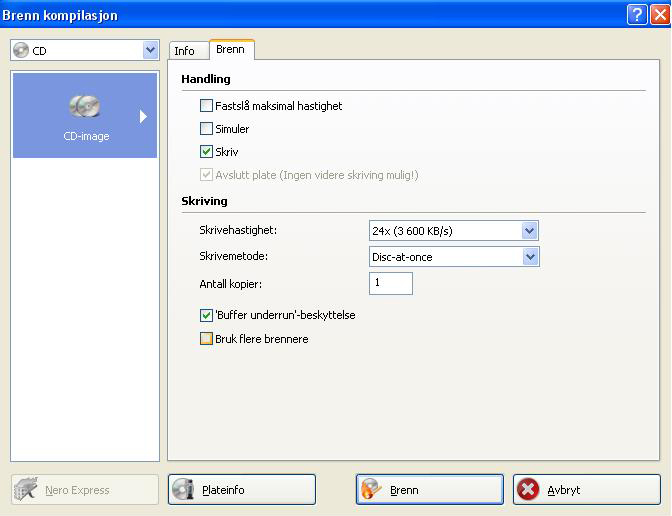Screen dimensions: 672x516
Task: Click the Skriving section heading
Action: [x=204, y=201]
